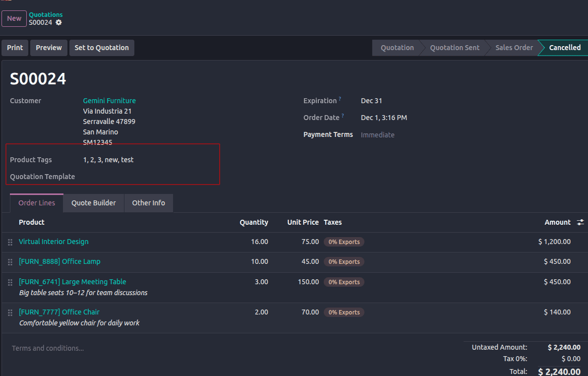This screenshot has width=588, height=376.
Task: Grab the drag handle for Virtual Interior Design
Action: click(10, 242)
